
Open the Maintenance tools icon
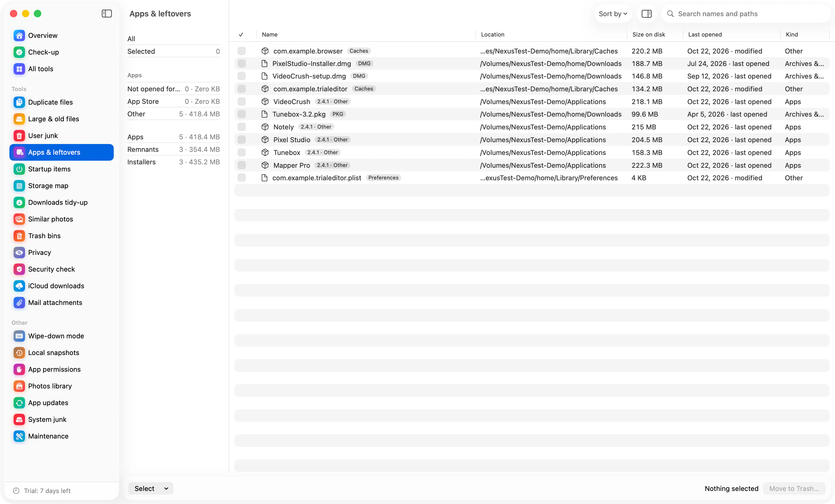click(19, 436)
